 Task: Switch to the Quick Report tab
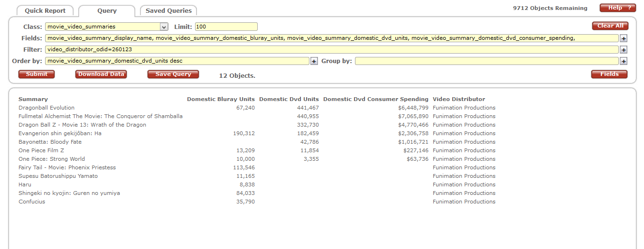[45, 10]
